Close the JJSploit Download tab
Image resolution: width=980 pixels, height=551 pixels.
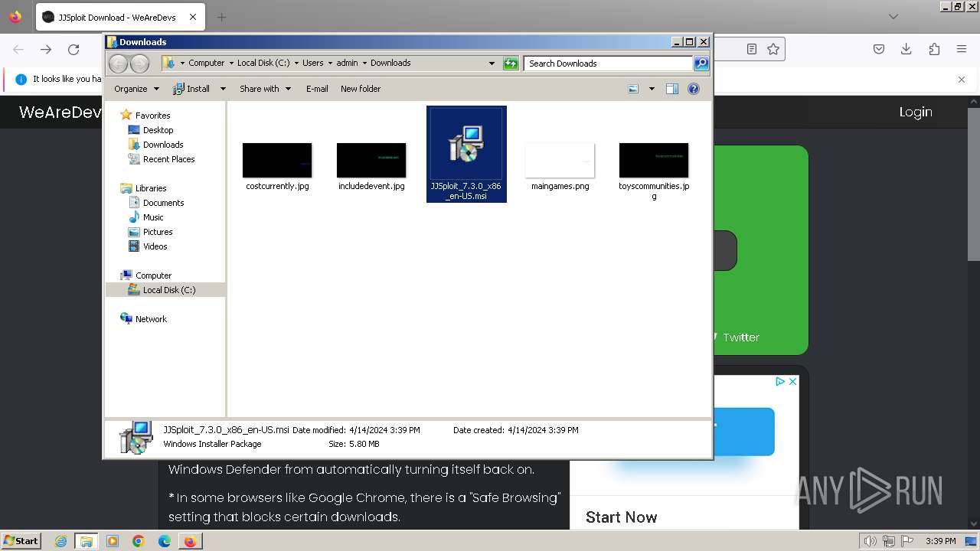193,17
